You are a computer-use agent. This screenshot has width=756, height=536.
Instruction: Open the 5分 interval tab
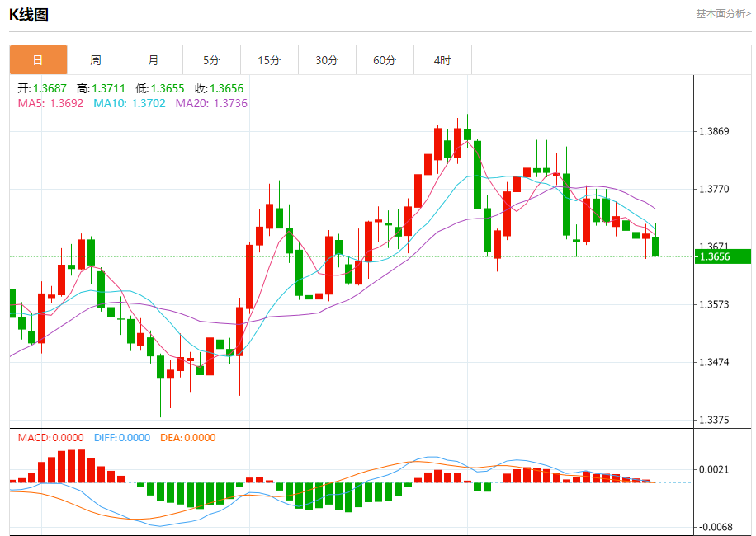[x=211, y=60]
